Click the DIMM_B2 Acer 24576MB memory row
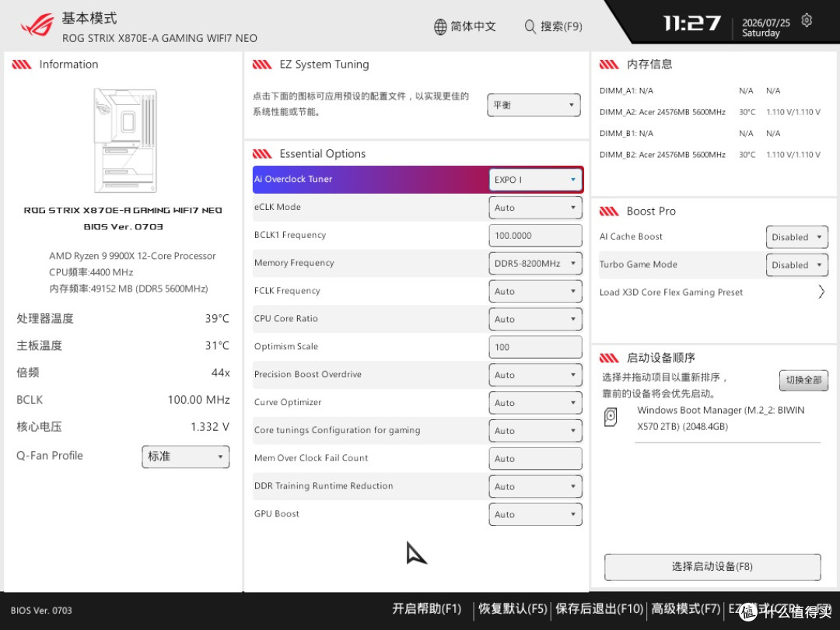This screenshot has width=840, height=630. click(710, 155)
